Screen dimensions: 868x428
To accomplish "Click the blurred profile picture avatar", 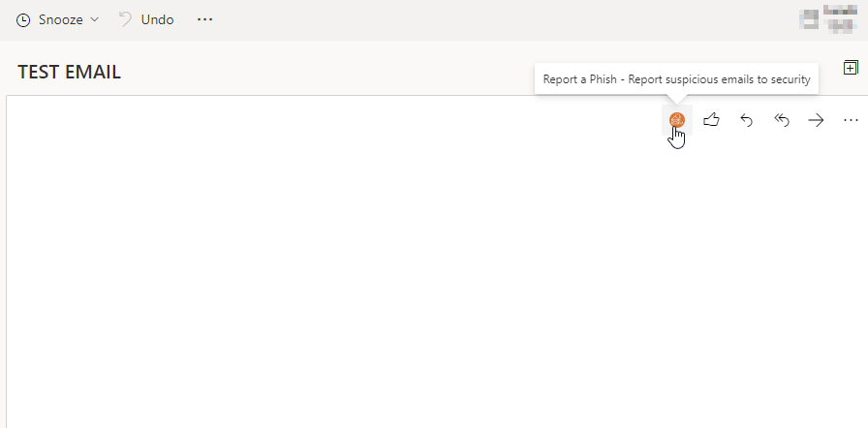I will [809, 19].
